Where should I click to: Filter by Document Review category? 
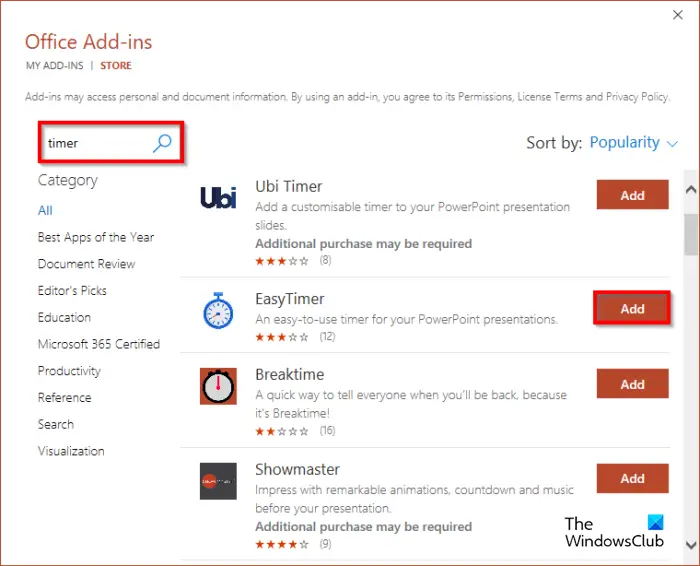(87, 264)
